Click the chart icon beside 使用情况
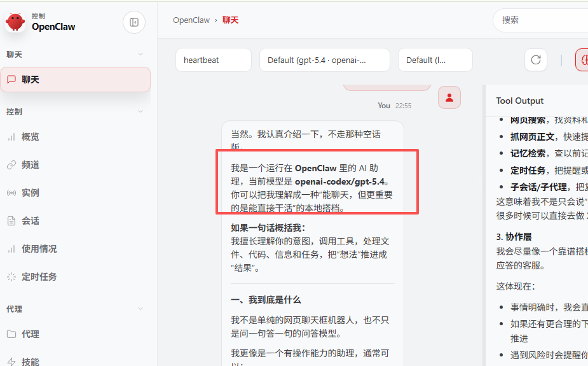 (11, 249)
